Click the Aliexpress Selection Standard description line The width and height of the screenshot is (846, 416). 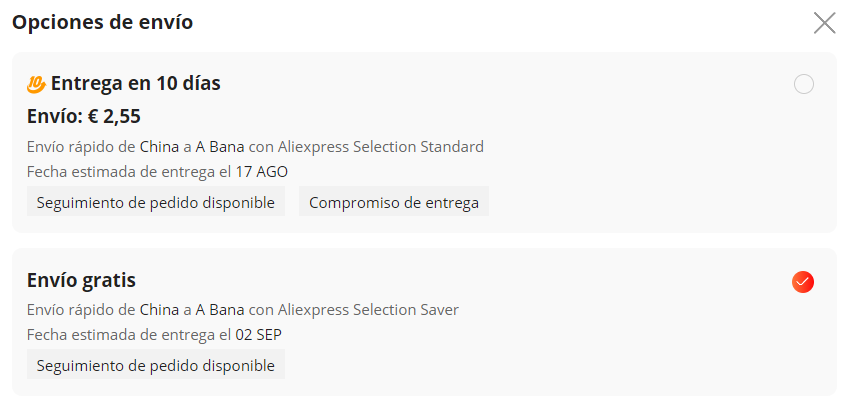(x=255, y=146)
